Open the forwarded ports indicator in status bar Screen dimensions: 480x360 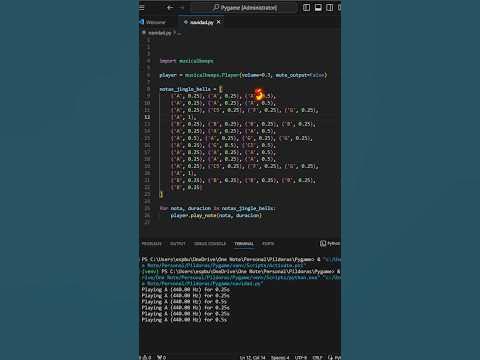click(161, 357)
